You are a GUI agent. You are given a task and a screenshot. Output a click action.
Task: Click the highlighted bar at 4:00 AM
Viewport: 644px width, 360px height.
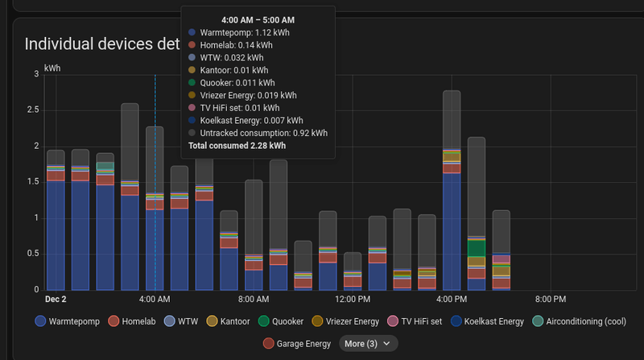(x=155, y=209)
